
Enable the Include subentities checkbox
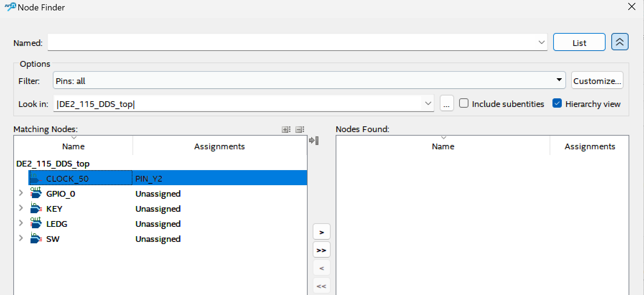464,103
